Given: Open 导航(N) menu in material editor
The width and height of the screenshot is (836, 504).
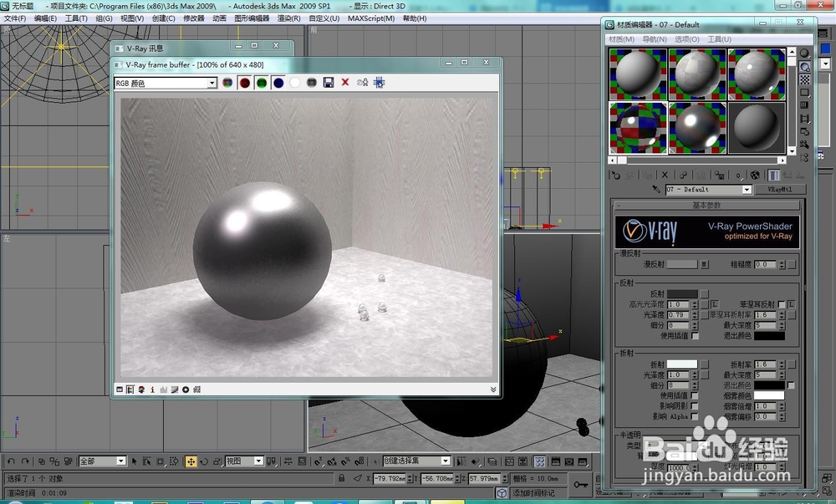Looking at the screenshot, I should [x=655, y=39].
